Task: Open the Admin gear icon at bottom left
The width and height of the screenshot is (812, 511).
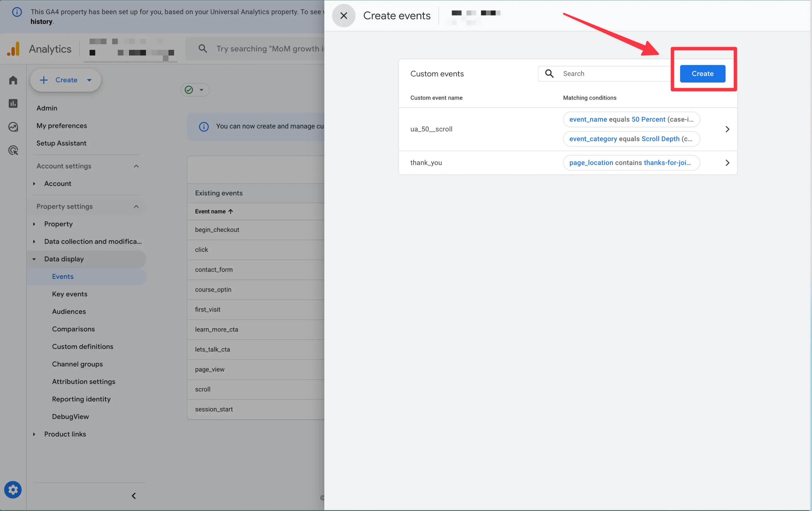Action: pos(13,490)
